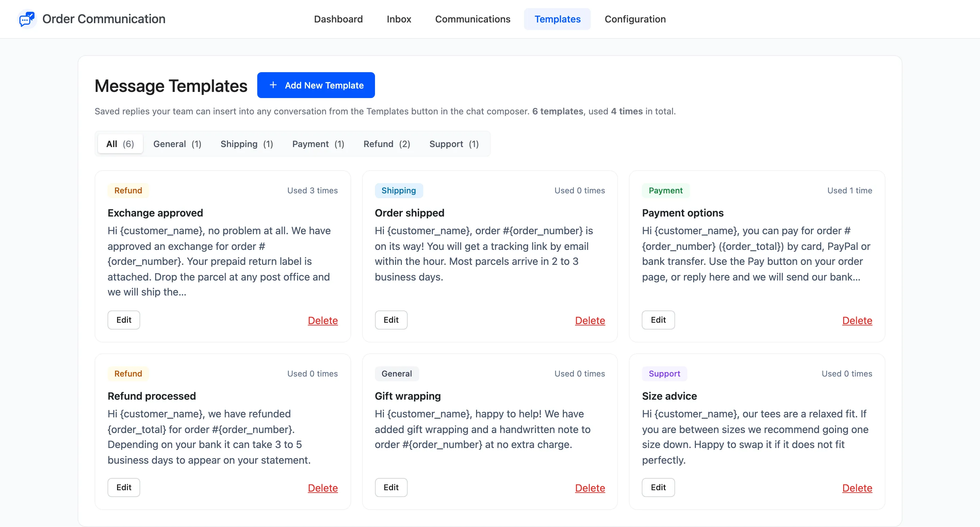980x527 pixels.
Task: Click the 'Message Templates' page heading
Action: pos(171,86)
